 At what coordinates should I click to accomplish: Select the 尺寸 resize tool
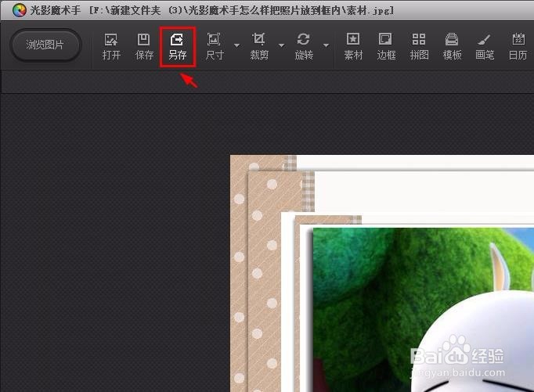[x=215, y=47]
